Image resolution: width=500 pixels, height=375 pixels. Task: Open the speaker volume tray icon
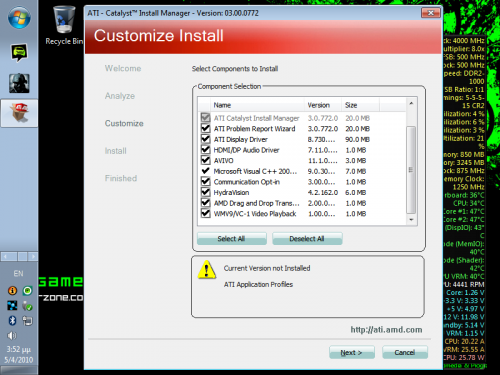pos(12,335)
